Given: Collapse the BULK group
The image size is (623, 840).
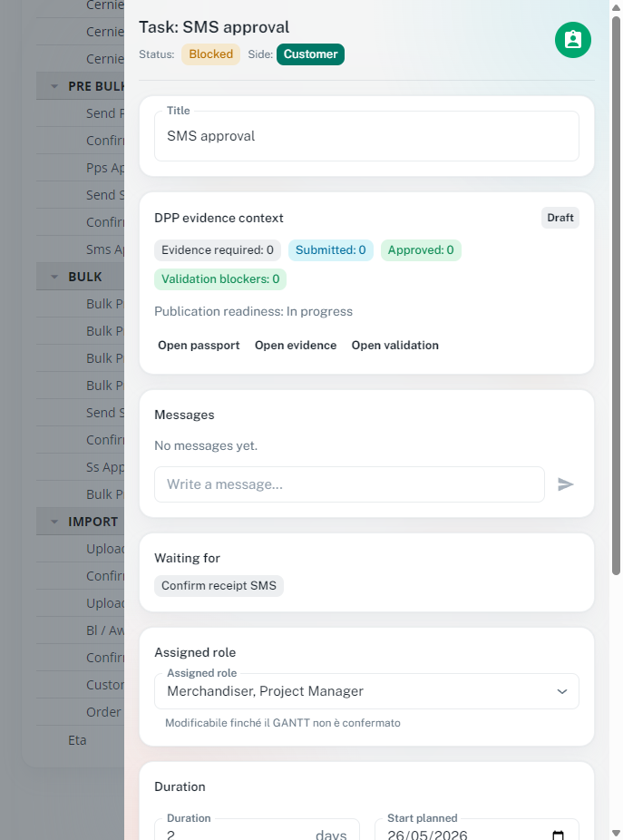Looking at the screenshot, I should pos(54,277).
